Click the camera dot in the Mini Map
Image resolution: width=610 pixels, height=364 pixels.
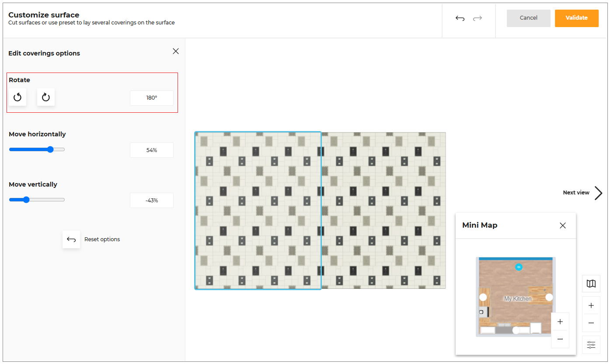(x=519, y=267)
